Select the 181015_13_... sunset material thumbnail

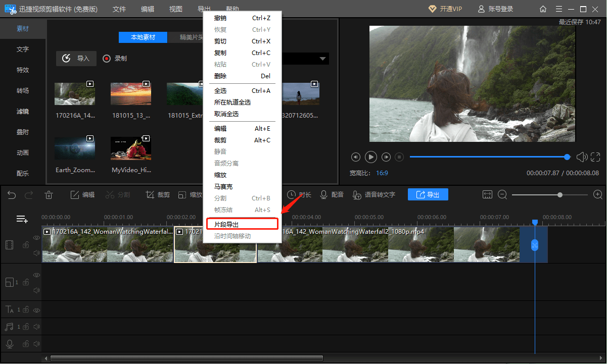(x=131, y=94)
